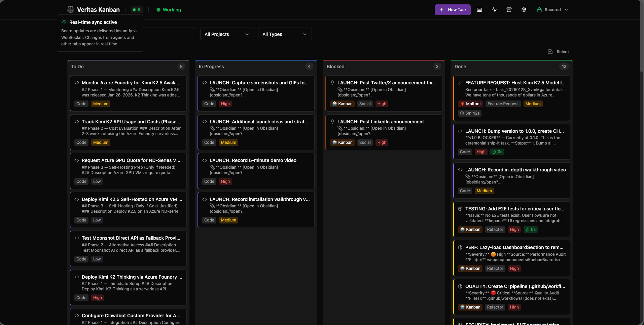Click the wrench icon on FEATURE REQUEST card
This screenshot has height=325, width=644.
[460, 83]
